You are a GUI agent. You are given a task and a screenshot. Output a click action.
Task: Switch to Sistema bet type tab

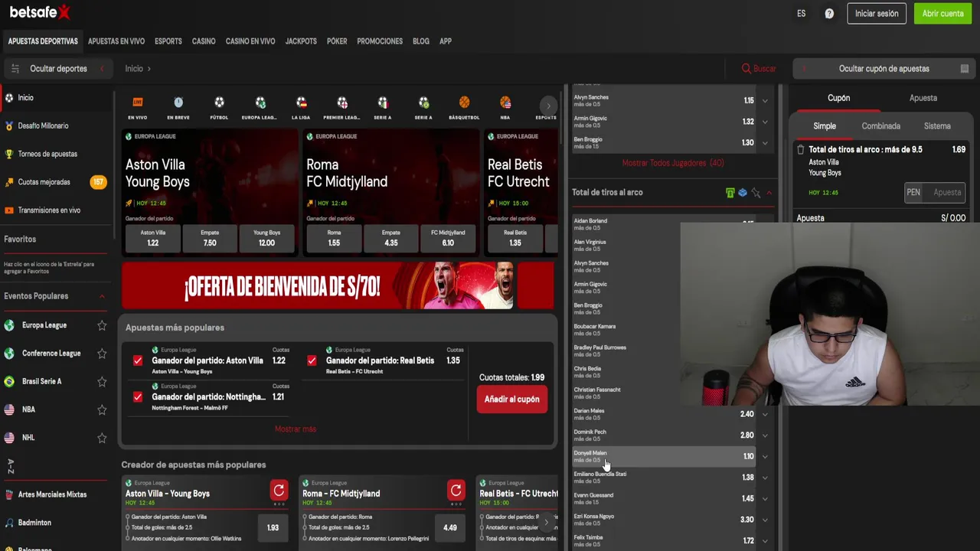click(x=937, y=126)
